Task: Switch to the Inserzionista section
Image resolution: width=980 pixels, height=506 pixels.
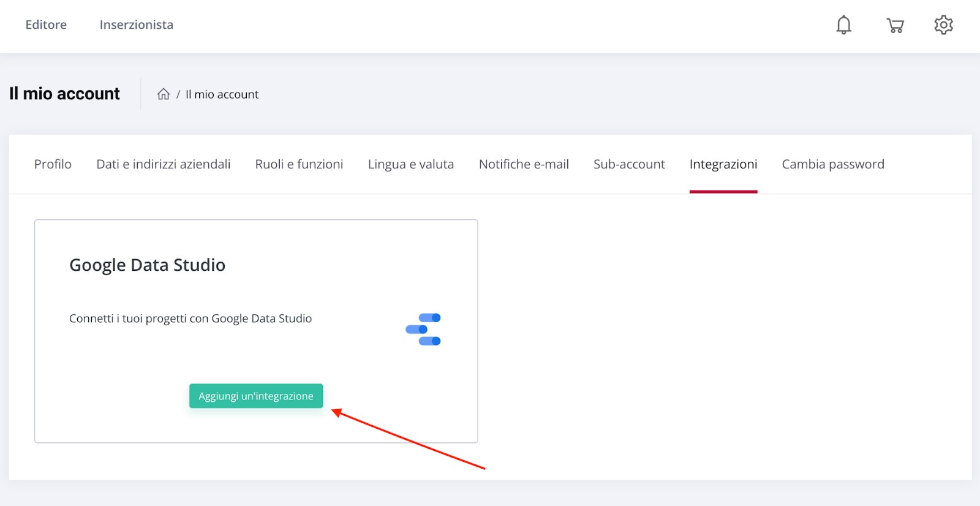Action: click(x=137, y=25)
